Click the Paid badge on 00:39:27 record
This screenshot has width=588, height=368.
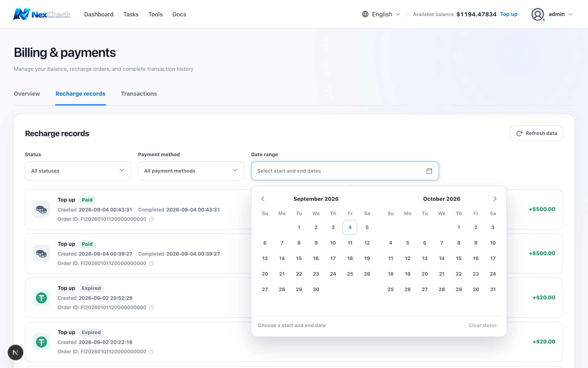(87, 244)
